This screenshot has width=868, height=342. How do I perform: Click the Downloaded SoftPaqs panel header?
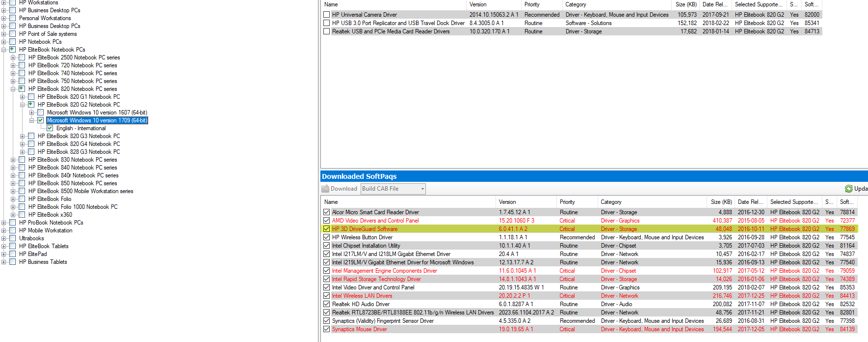(594, 176)
